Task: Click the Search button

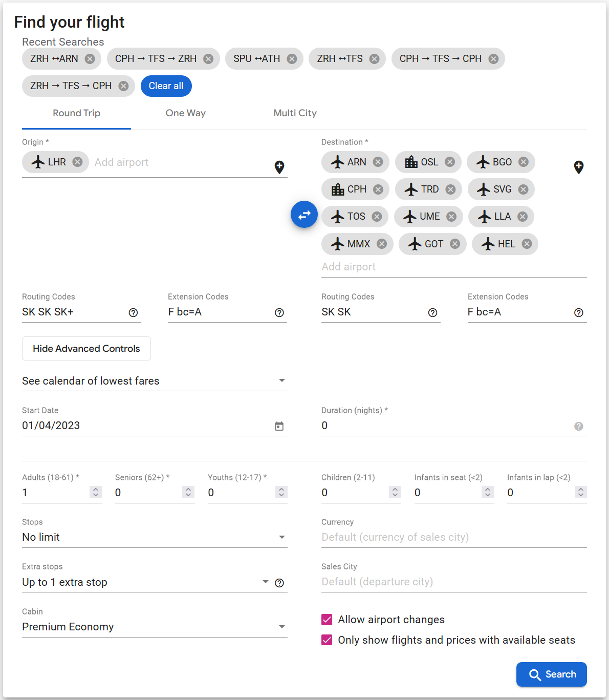Action: pyautogui.click(x=551, y=674)
